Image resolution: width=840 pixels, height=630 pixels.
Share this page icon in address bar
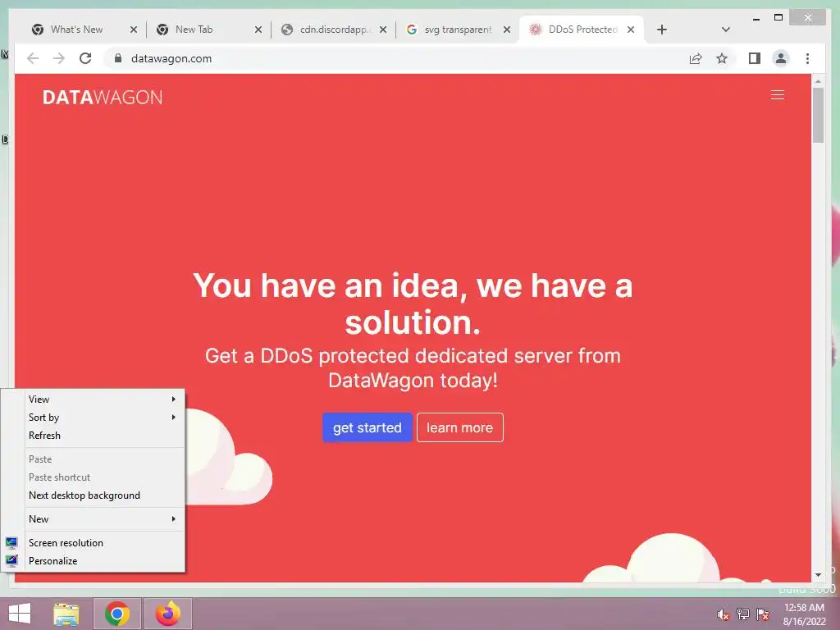click(696, 58)
